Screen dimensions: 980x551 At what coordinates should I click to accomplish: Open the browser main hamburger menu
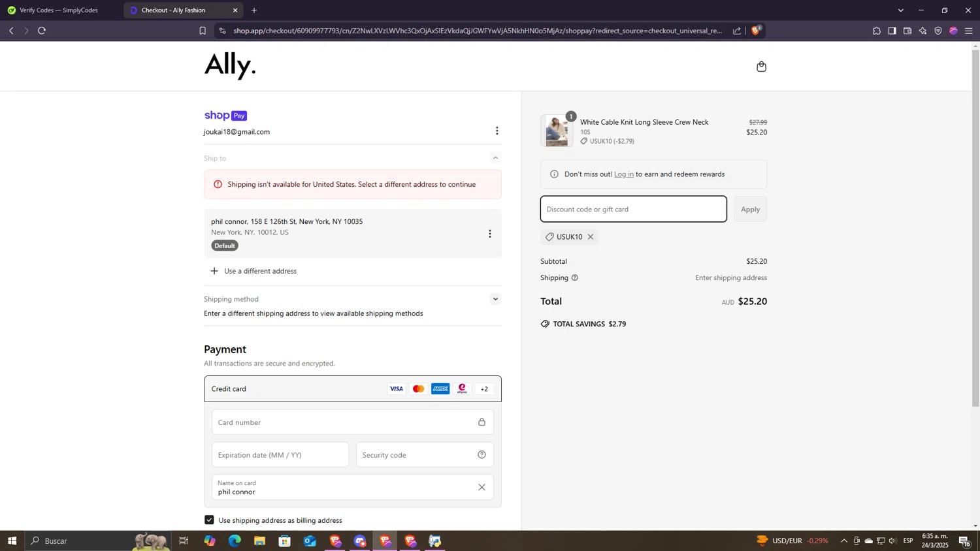click(969, 31)
